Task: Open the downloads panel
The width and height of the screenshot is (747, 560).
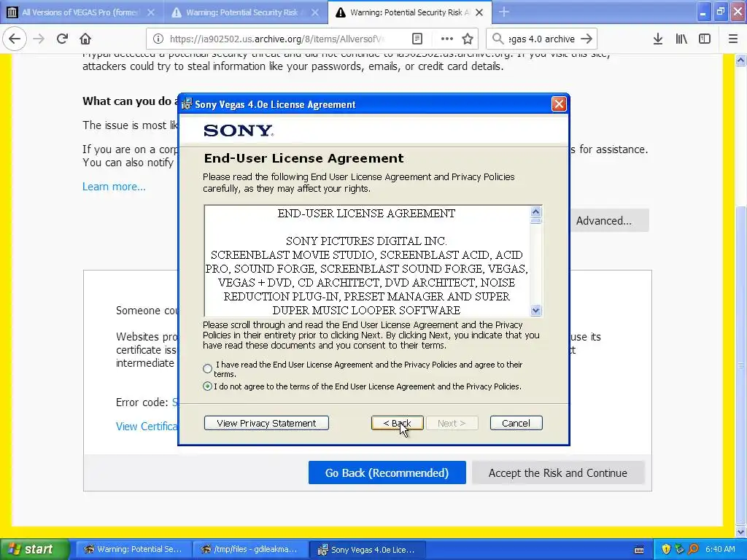Action: coord(658,39)
